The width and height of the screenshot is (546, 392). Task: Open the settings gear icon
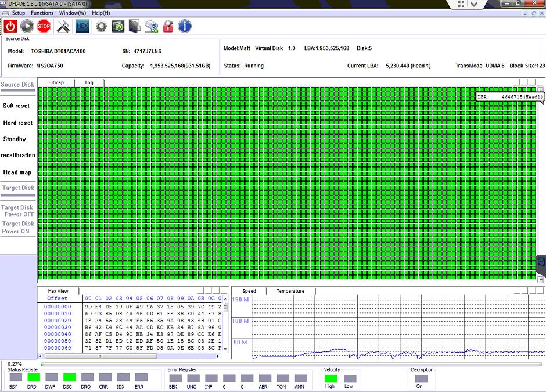101,27
